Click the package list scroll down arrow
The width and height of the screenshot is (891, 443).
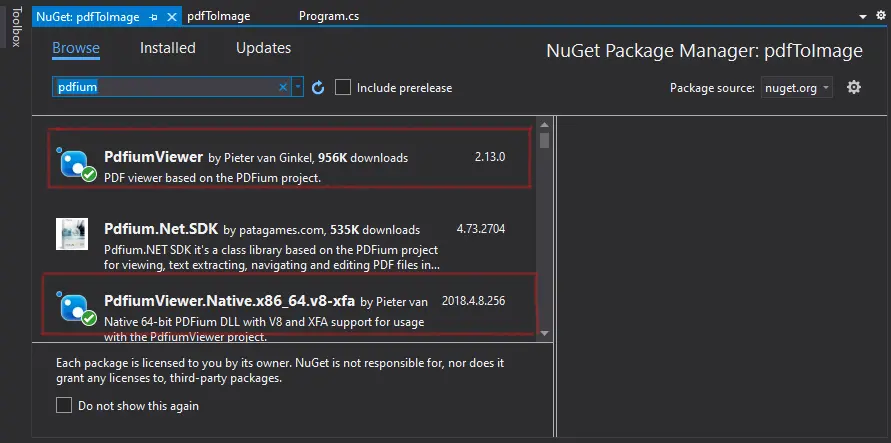pyautogui.click(x=544, y=333)
